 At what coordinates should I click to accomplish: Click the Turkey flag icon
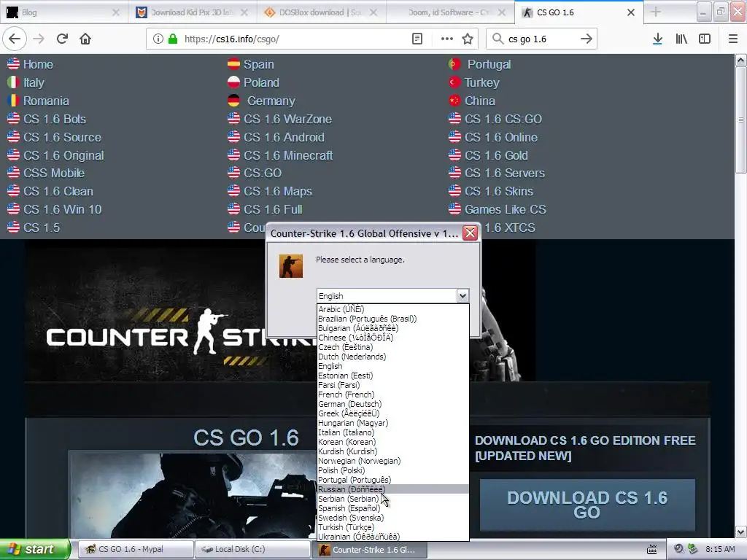454,82
